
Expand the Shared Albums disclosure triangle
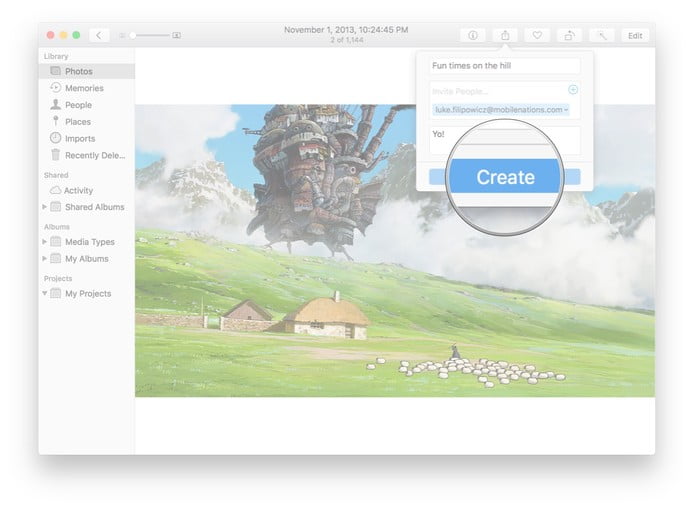coord(44,207)
